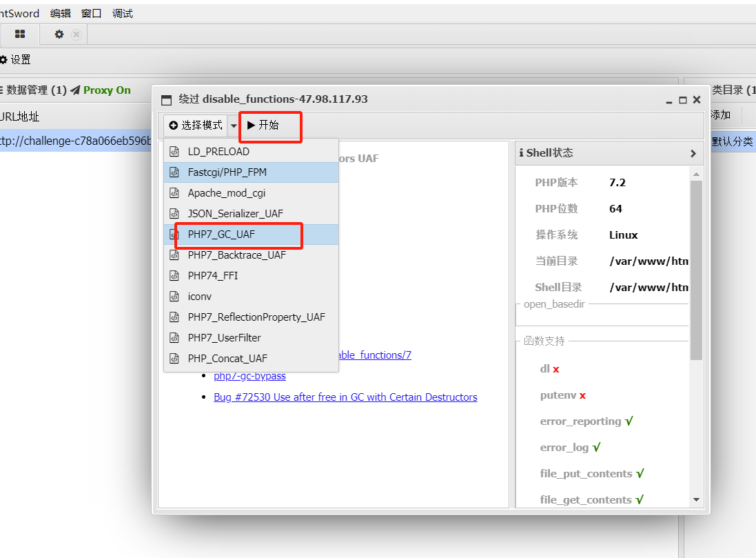Click the script icon beside PHP7_Backtrace_UAF

174,255
